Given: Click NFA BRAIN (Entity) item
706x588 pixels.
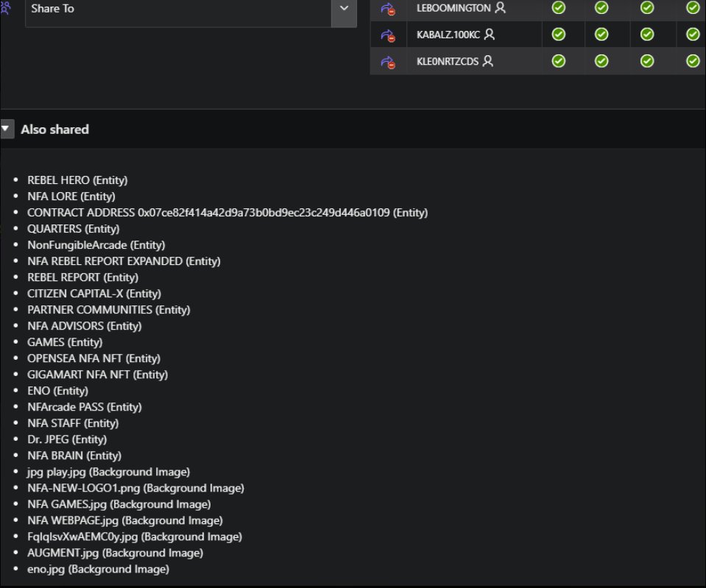Looking at the screenshot, I should [x=74, y=456].
